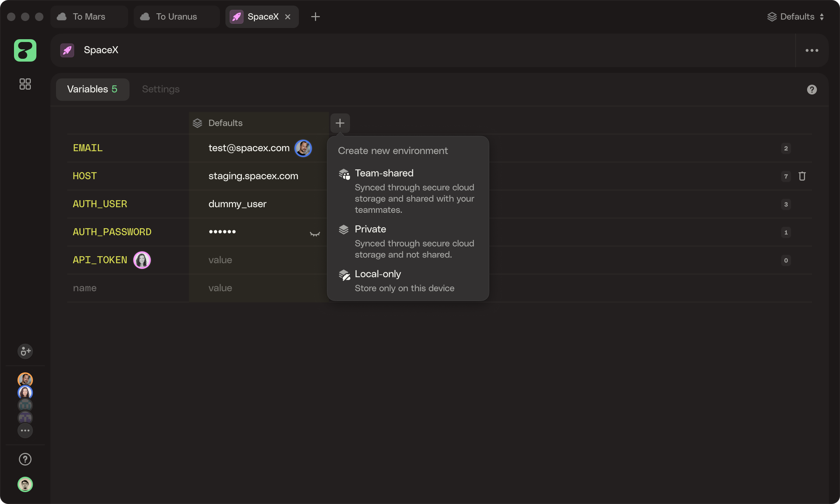The width and height of the screenshot is (840, 504).
Task: Switch to the Settings tab
Action: coord(161,89)
